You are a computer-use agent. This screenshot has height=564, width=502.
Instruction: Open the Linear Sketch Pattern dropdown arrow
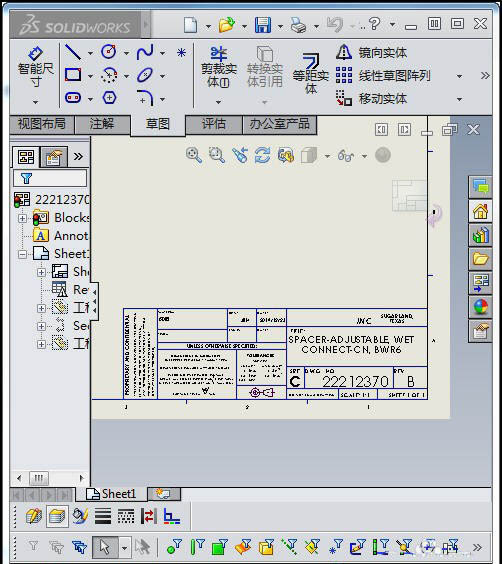(x=459, y=76)
